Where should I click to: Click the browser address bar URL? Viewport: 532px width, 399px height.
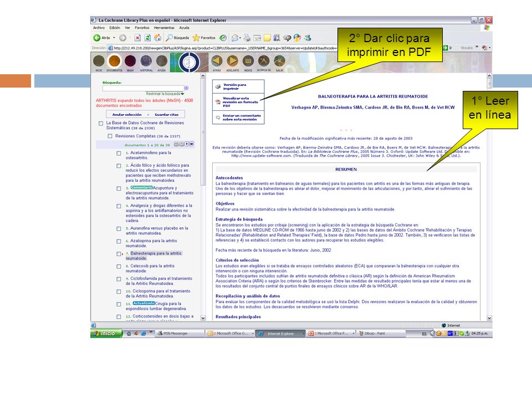click(226, 48)
